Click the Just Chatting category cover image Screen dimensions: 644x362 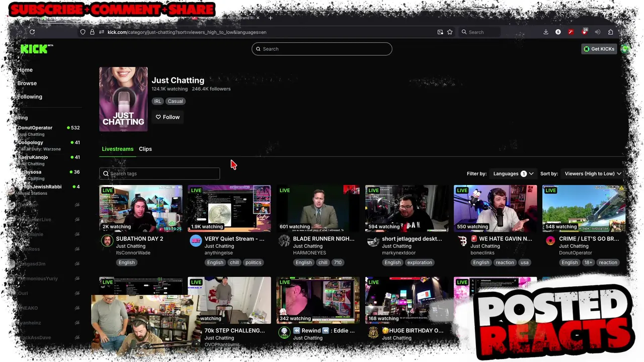point(123,99)
